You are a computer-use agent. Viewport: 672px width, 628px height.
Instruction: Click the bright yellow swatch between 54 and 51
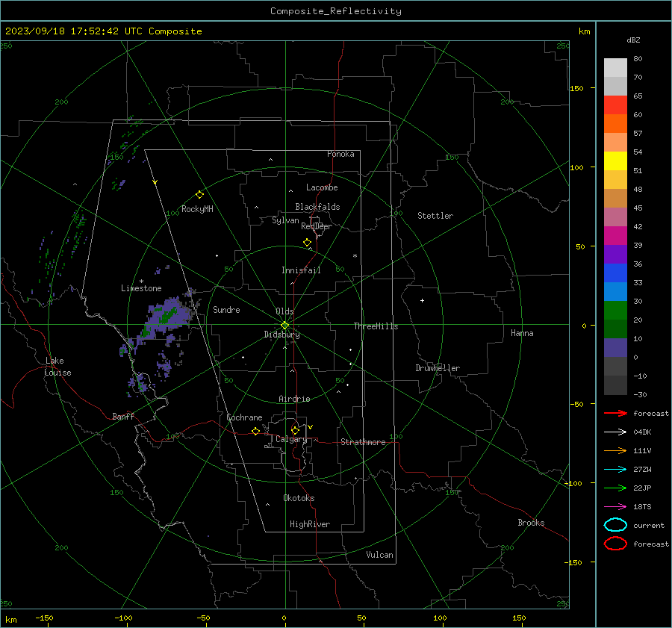pyautogui.click(x=615, y=161)
